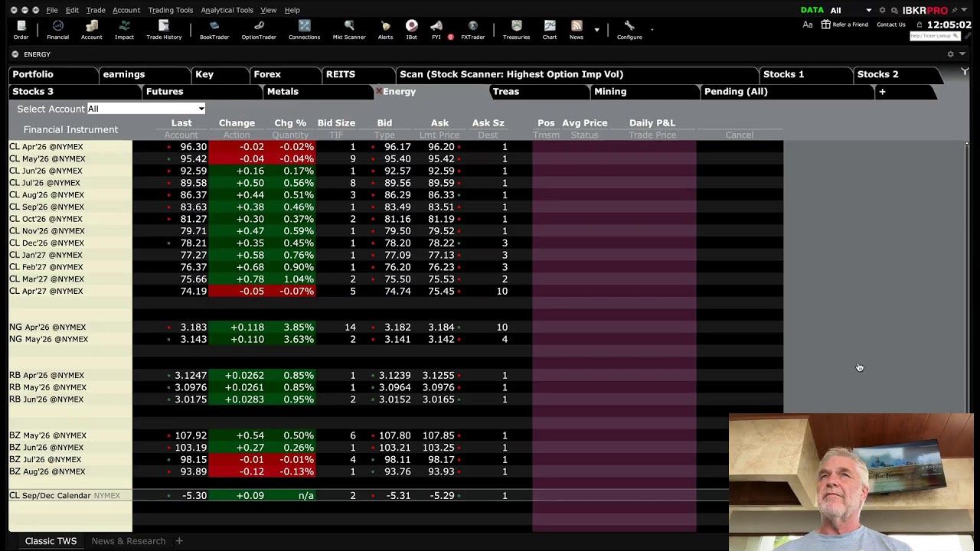
Task: Switch to the Forex tab
Action: click(x=285, y=74)
